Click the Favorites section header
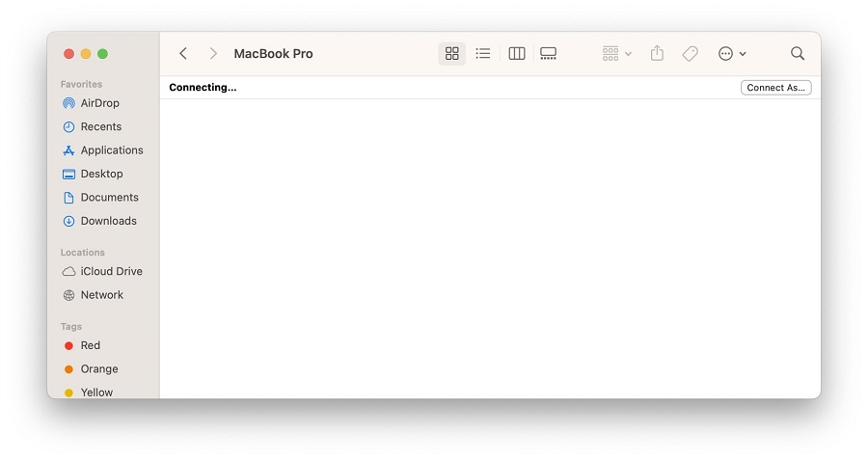 81,84
